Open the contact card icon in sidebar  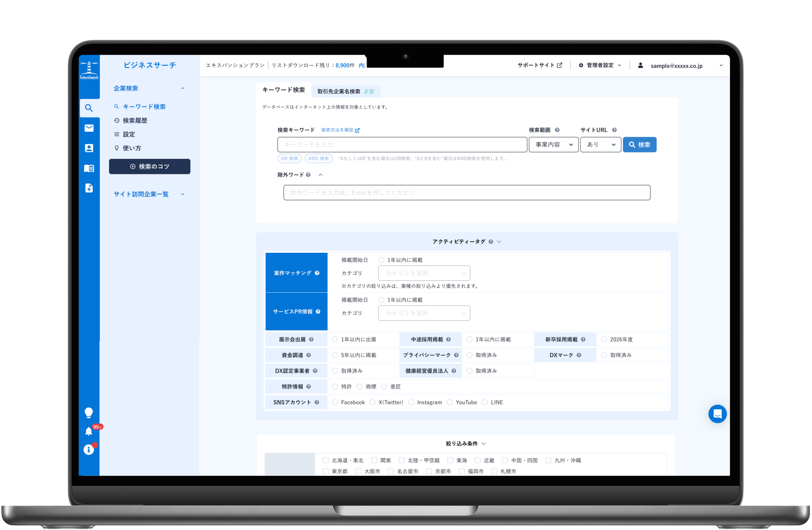(x=89, y=148)
